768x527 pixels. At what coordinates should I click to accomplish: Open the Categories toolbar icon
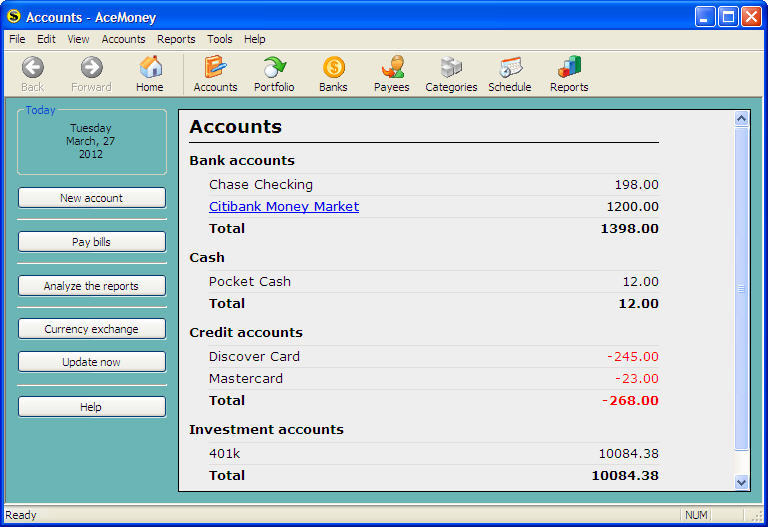tap(451, 67)
